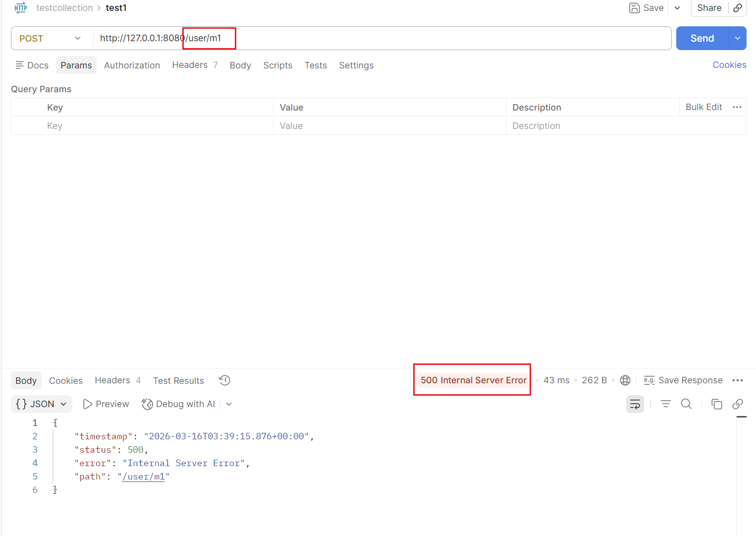Click the "error" line in response JSON
This screenshot has width=756, height=536.
click(162, 463)
